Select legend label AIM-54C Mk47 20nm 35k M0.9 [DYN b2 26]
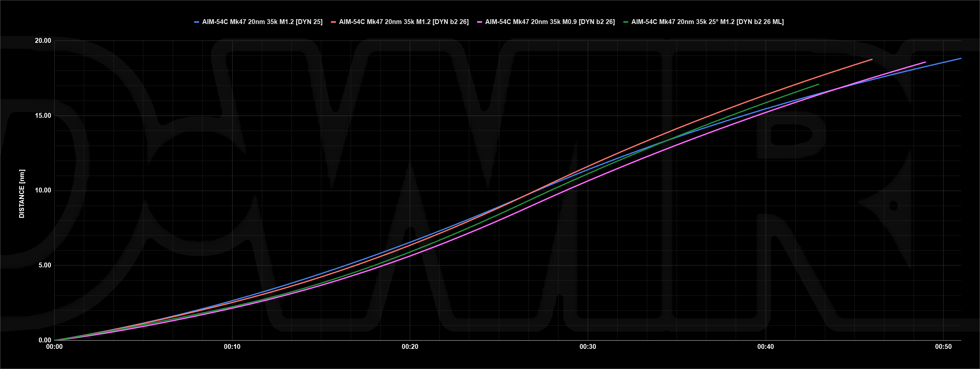 tap(550, 22)
